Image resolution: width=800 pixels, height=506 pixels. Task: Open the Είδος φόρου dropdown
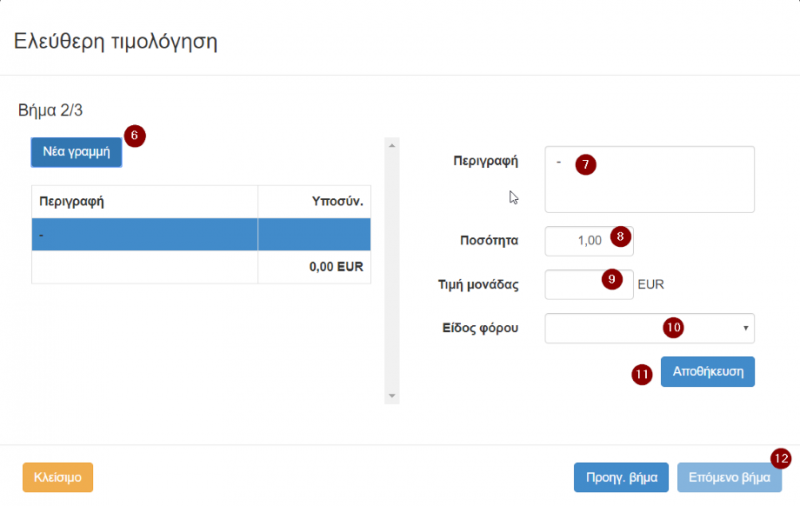(649, 328)
